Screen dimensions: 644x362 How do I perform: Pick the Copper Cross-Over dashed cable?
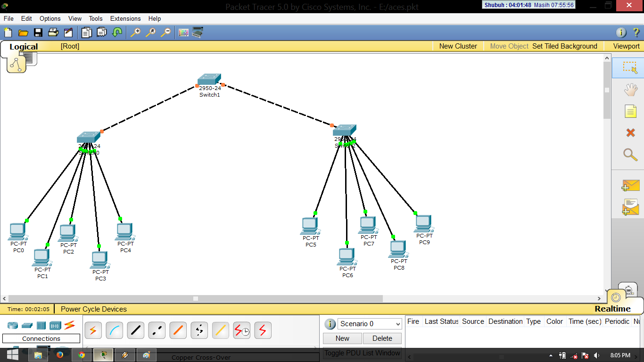click(157, 330)
